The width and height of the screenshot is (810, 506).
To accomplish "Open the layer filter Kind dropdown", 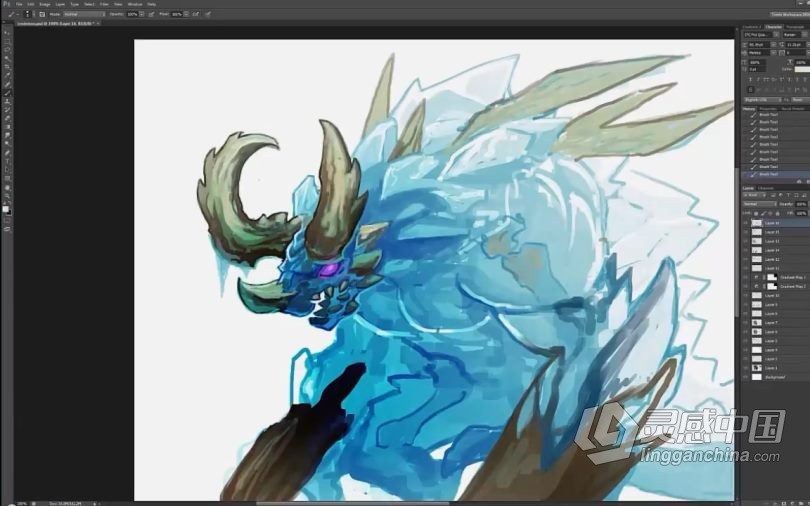I will click(x=754, y=195).
